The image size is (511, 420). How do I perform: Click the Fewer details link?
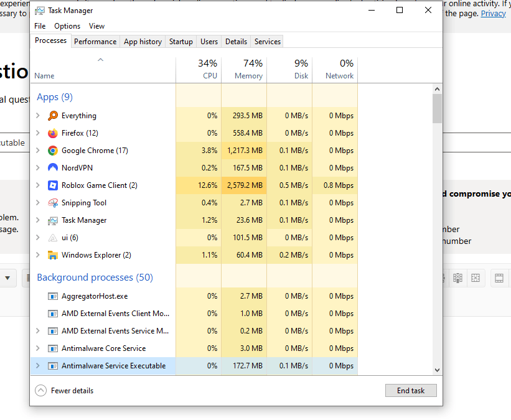coord(72,390)
